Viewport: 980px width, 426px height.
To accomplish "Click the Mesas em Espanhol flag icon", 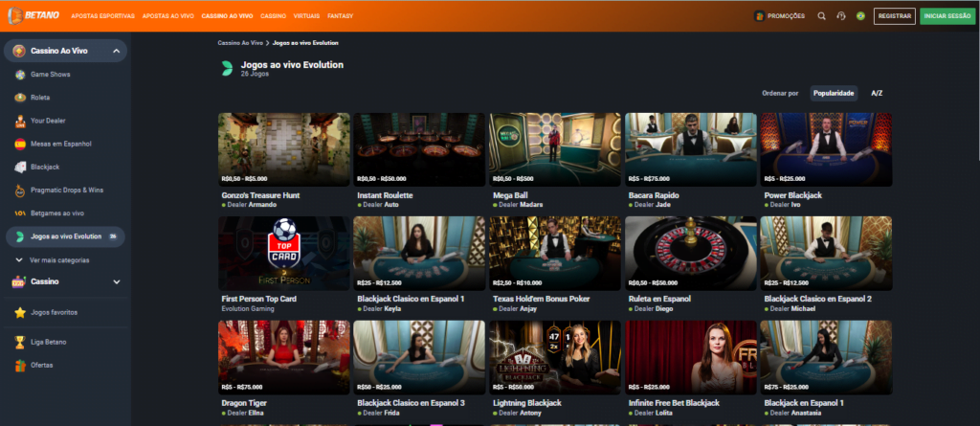I will pyautogui.click(x=20, y=144).
